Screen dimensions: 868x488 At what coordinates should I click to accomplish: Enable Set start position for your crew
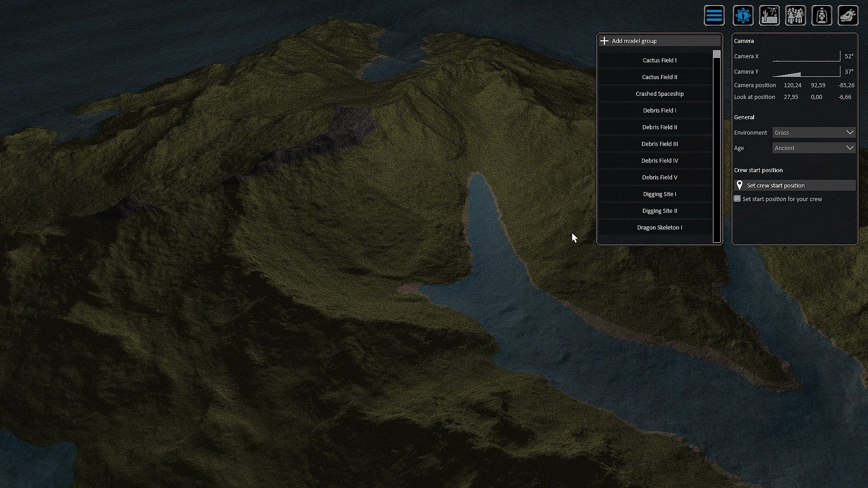(x=737, y=199)
